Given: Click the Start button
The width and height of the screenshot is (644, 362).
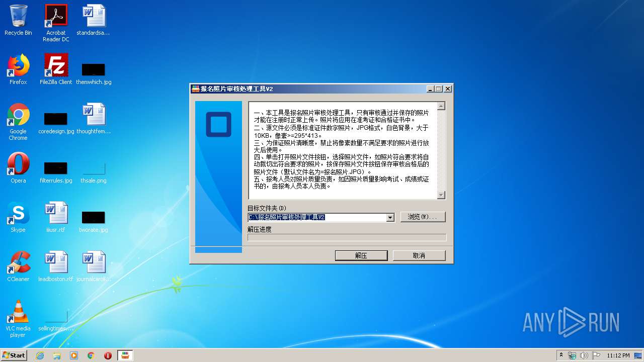Looking at the screenshot, I should (x=14, y=355).
